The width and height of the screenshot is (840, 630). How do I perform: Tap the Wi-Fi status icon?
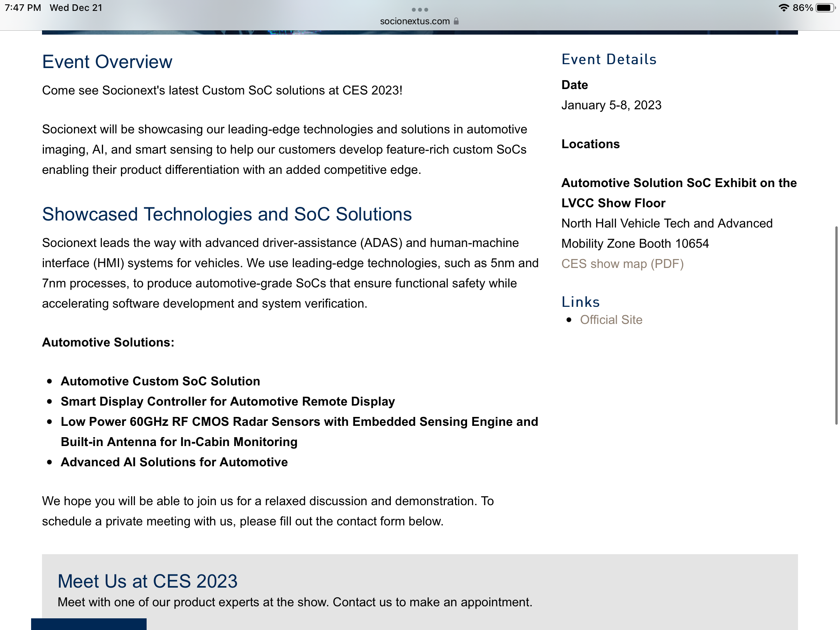[x=784, y=8]
